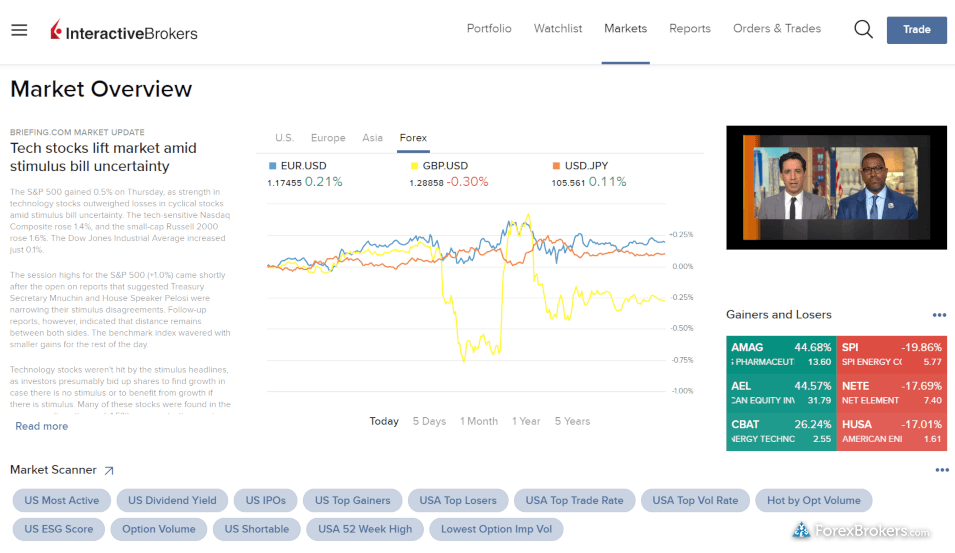Click the USD.JPY orange legend swatch
The image size is (955, 553).
[x=556, y=166]
